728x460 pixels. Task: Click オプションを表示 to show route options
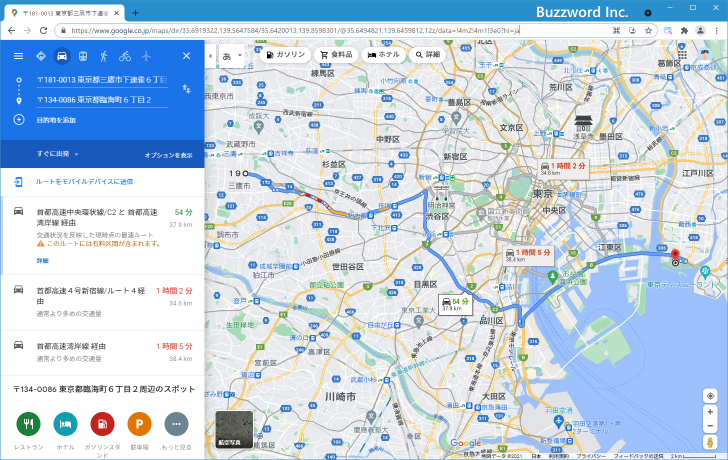168,155
